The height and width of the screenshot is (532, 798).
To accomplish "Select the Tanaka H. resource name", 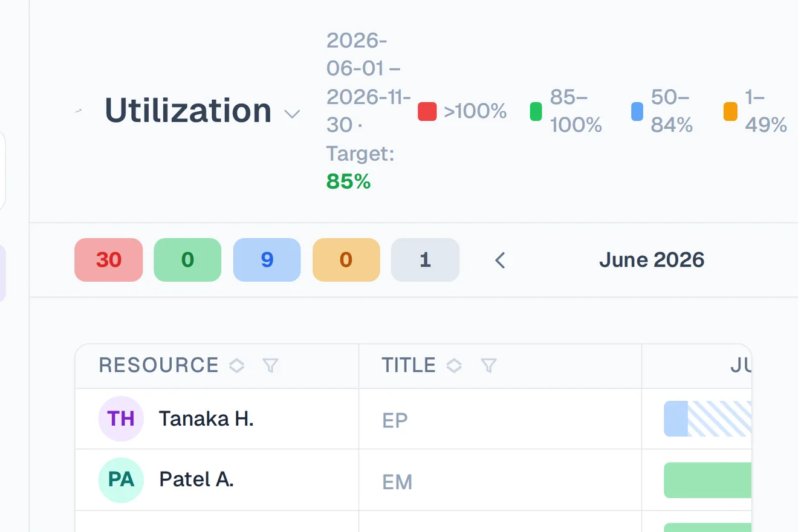I will pyautogui.click(x=206, y=418).
